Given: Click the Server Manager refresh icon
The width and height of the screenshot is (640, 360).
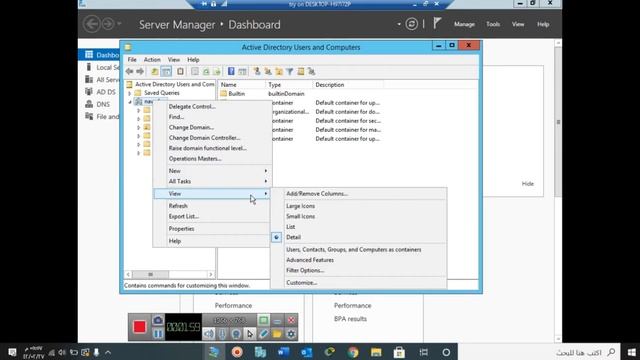Looking at the screenshot, I should pos(411,24).
